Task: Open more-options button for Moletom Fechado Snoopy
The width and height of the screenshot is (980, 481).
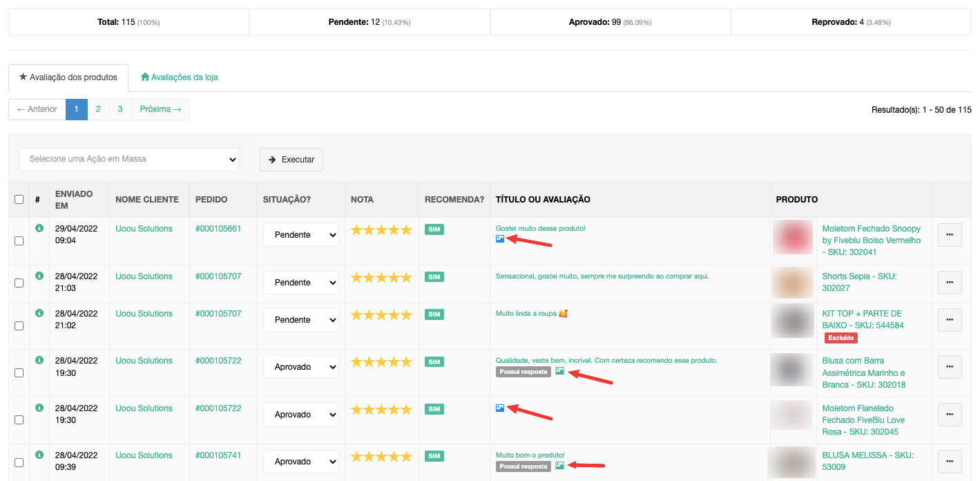Action: click(950, 235)
